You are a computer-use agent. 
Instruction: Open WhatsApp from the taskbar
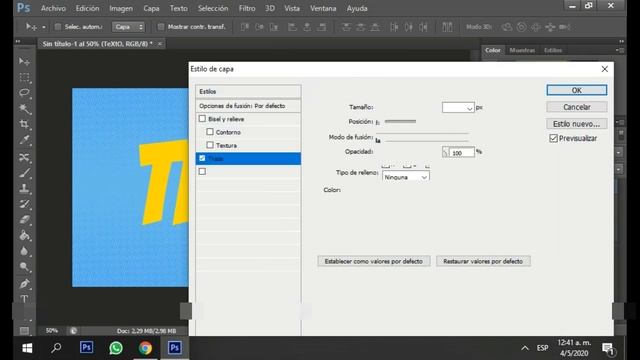(116, 348)
